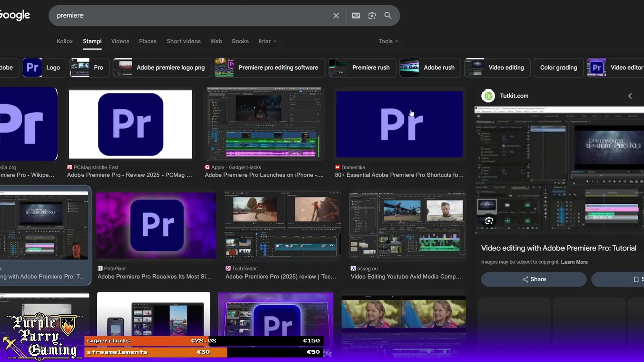Click the esseg.eu source favicon
The width and height of the screenshot is (644, 362).
353,268
